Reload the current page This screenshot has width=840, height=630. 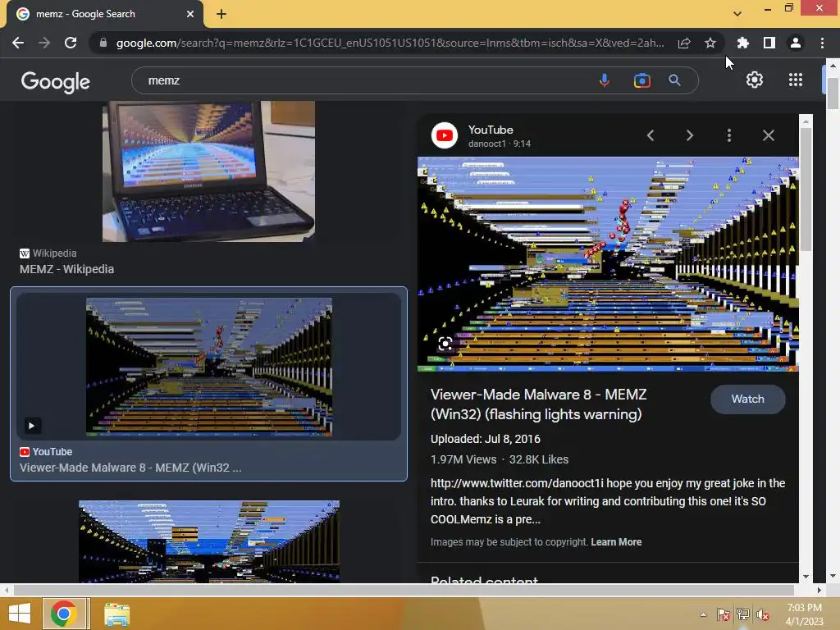pos(71,43)
